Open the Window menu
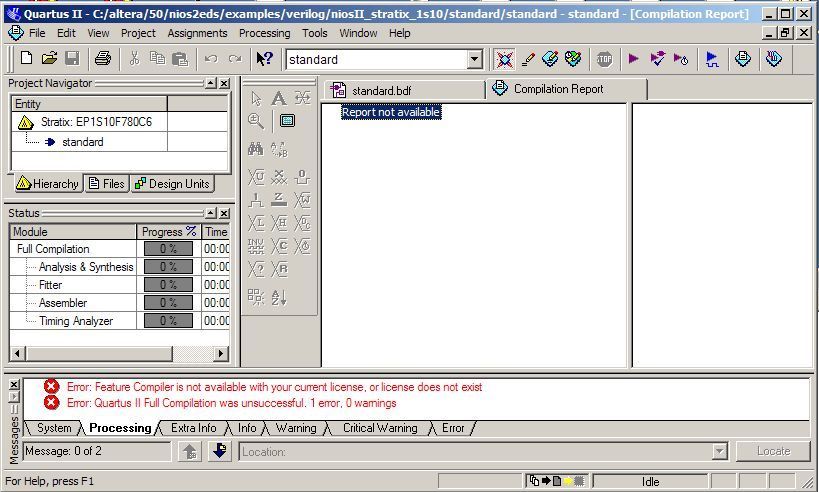This screenshot has height=492, width=819. [x=358, y=33]
